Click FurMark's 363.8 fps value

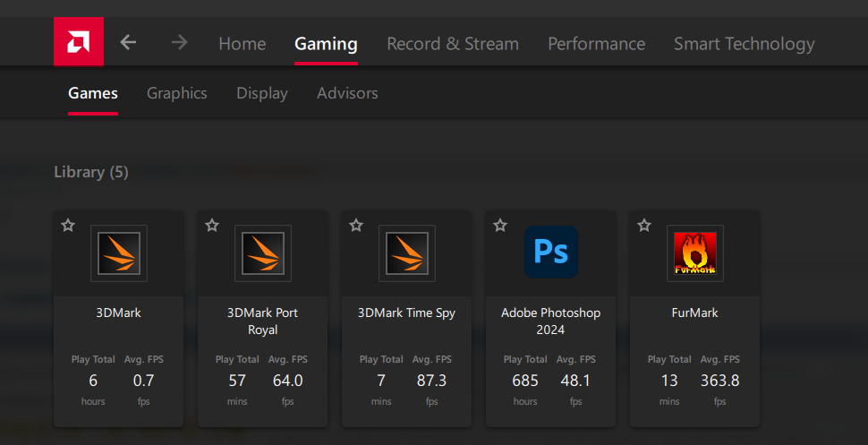tap(719, 381)
